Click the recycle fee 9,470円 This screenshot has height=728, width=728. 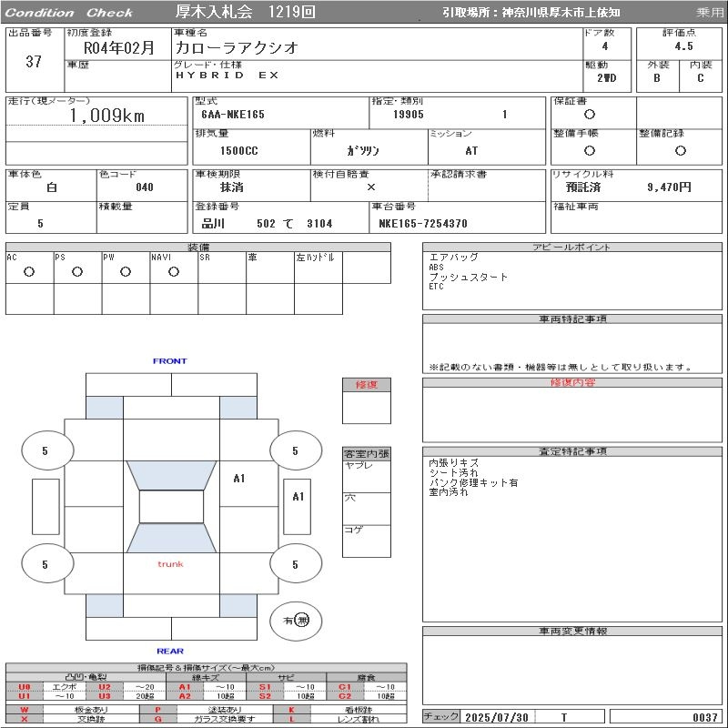point(669,187)
